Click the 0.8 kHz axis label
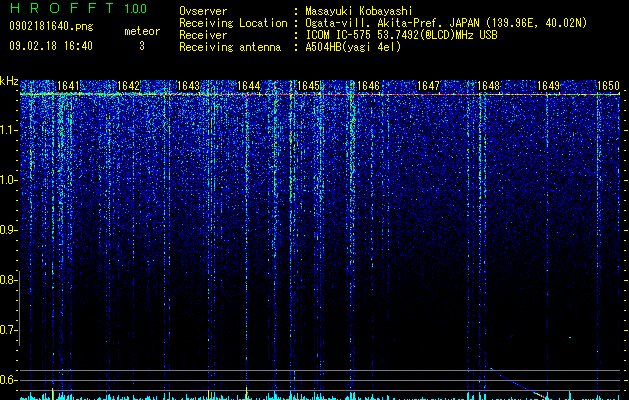The height and width of the screenshot is (400, 629). coord(8,280)
